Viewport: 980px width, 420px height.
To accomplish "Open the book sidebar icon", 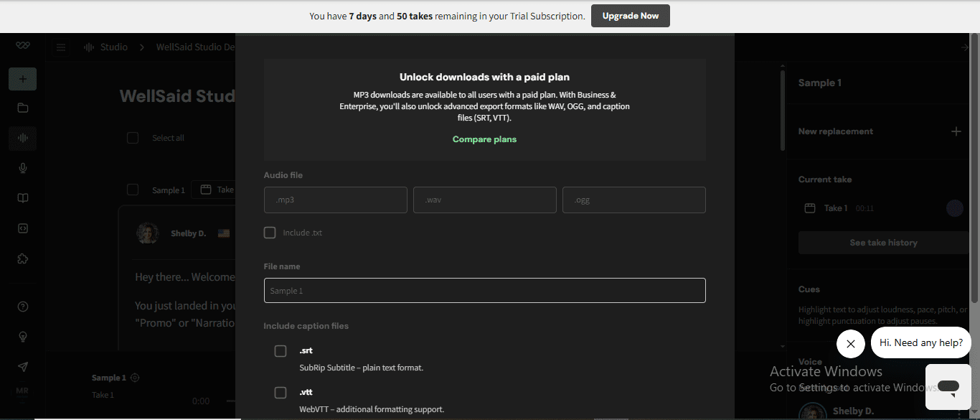I will tap(23, 198).
